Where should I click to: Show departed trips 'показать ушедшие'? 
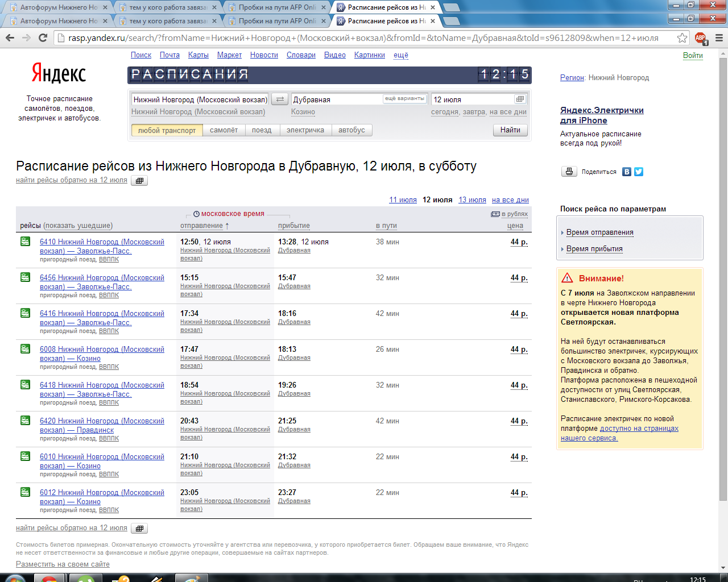click(79, 226)
